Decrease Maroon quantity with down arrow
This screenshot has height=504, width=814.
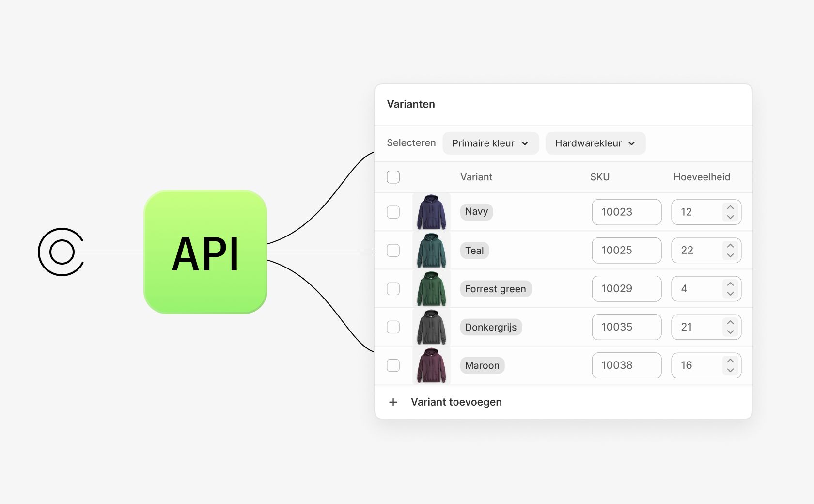[x=730, y=370]
